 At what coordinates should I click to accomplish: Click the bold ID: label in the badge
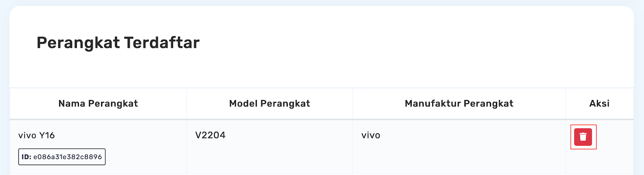[27, 157]
